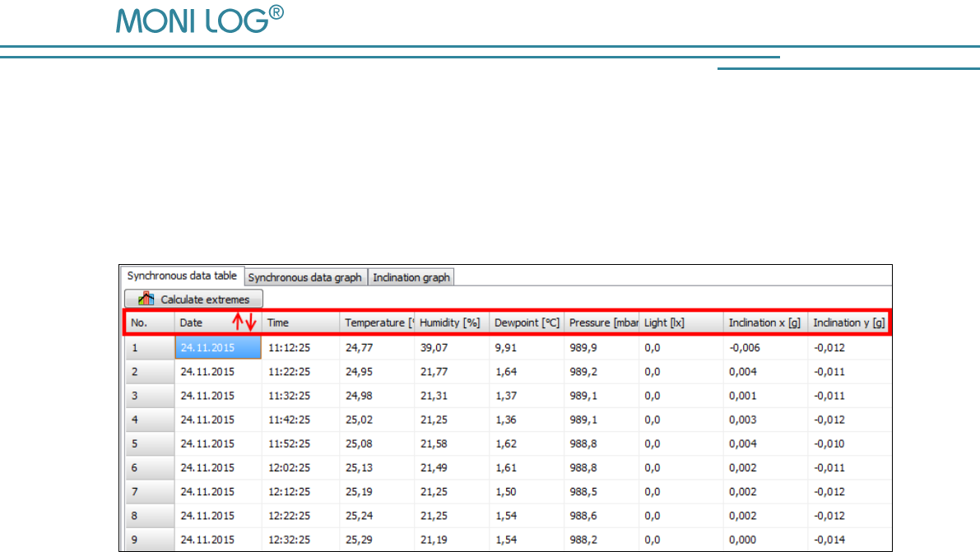Select highlighted date cell in row 1

coord(218,348)
